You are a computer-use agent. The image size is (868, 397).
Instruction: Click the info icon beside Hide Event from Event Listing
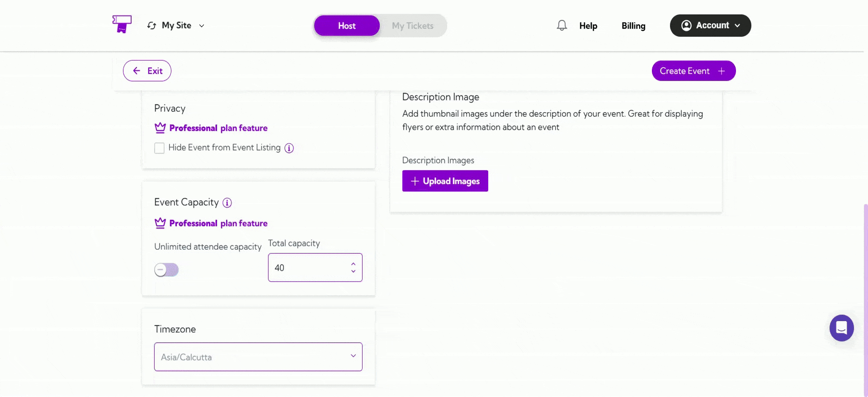pos(289,148)
